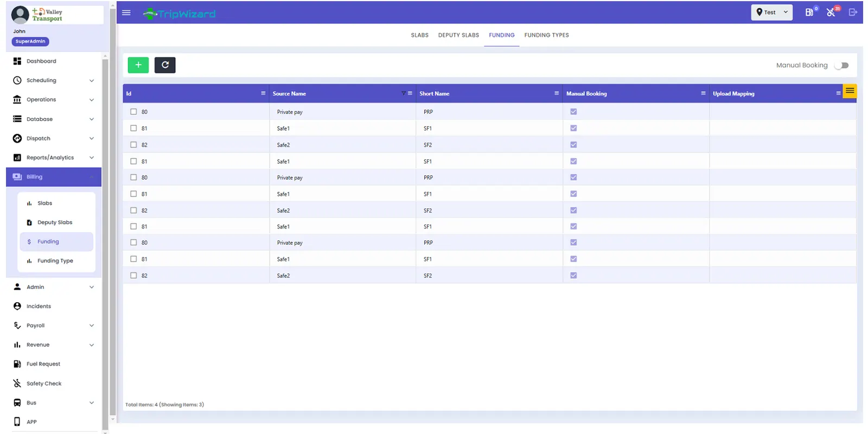Open the Source Name column filter icon
Screen dimensions: 868x434
(x=403, y=93)
